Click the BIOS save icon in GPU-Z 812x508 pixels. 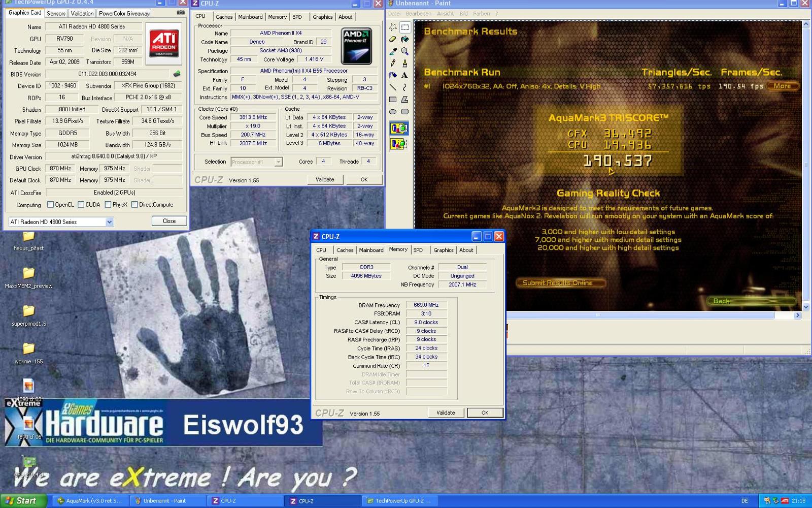coord(177,74)
